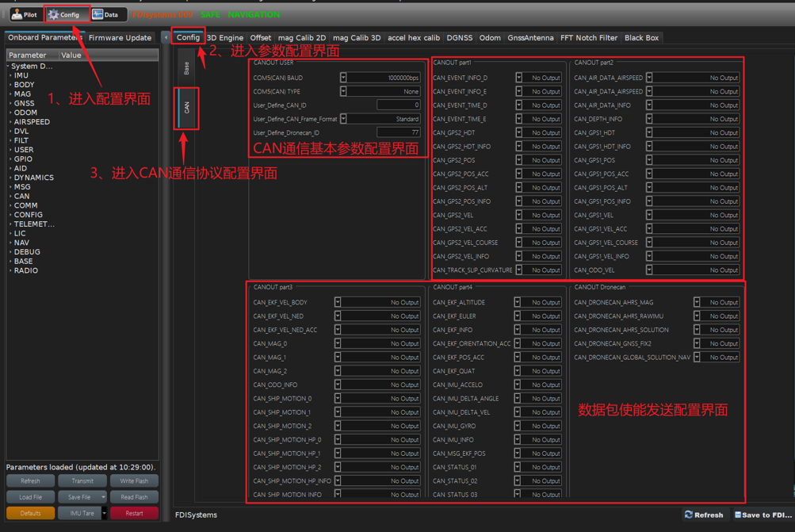
Task: Open CAN_MAG_0 output dropdown
Action: (x=337, y=343)
